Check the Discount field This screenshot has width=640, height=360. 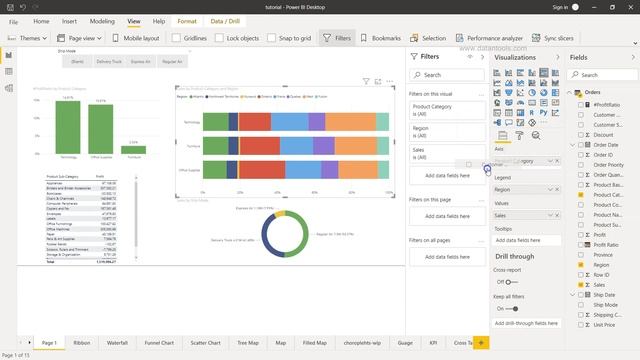pyautogui.click(x=581, y=135)
